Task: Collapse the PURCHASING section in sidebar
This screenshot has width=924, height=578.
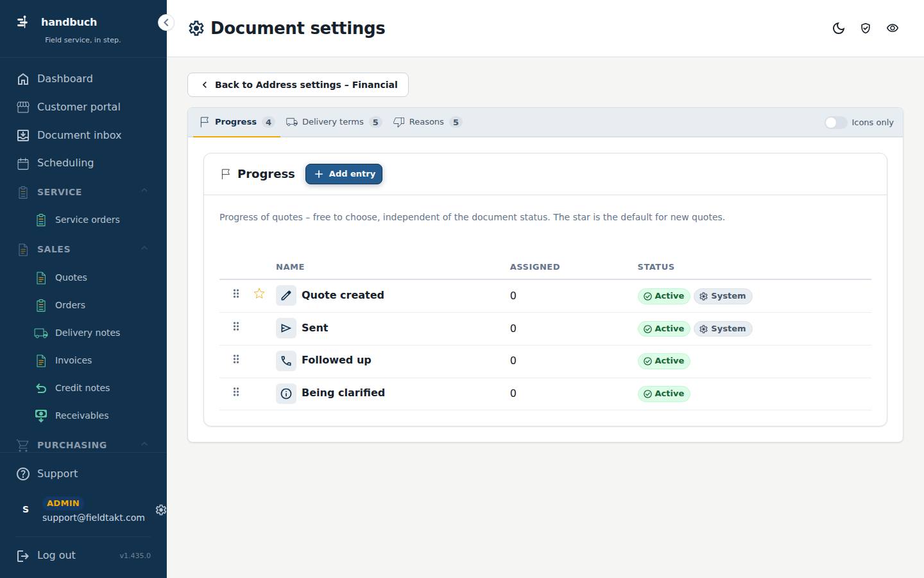Action: pyautogui.click(x=144, y=444)
